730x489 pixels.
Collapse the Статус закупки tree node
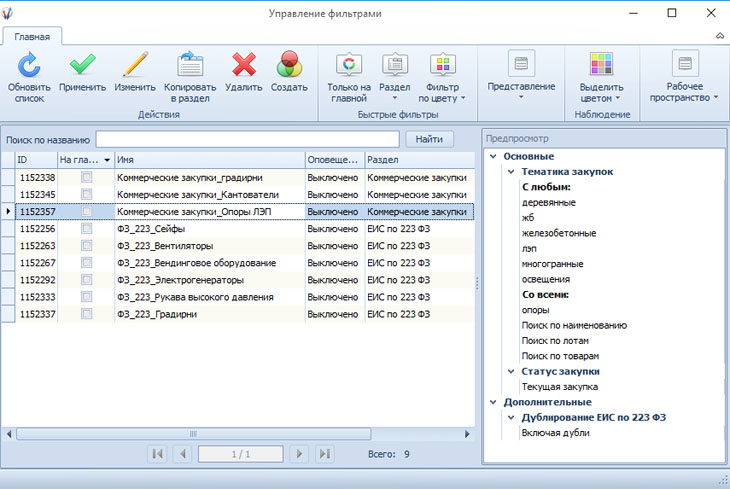511,372
